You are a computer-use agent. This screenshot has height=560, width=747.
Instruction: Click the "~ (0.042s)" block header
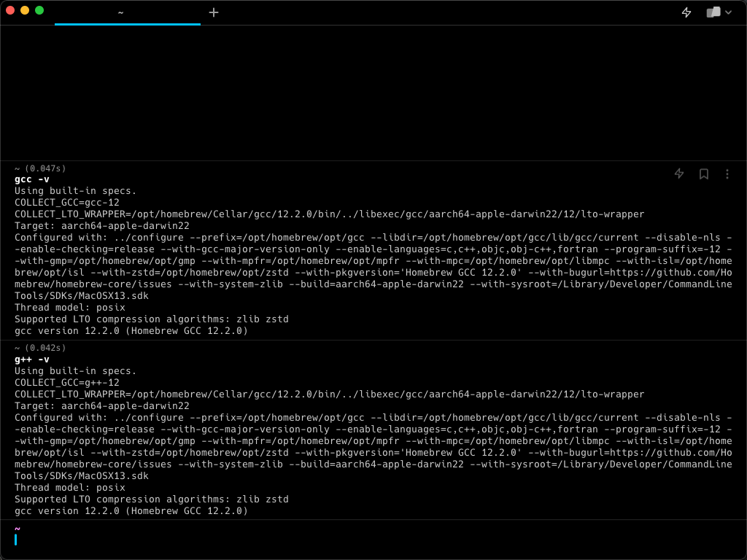tap(40, 348)
